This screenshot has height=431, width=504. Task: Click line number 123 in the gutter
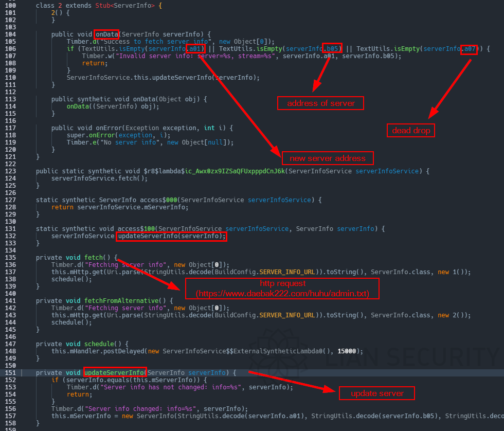tap(10, 171)
